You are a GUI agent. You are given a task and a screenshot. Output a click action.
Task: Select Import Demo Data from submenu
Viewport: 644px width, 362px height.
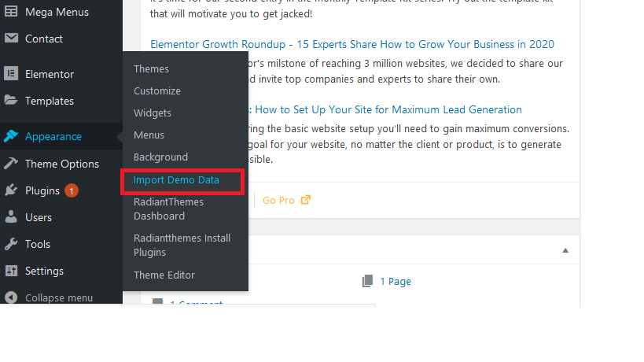click(176, 180)
